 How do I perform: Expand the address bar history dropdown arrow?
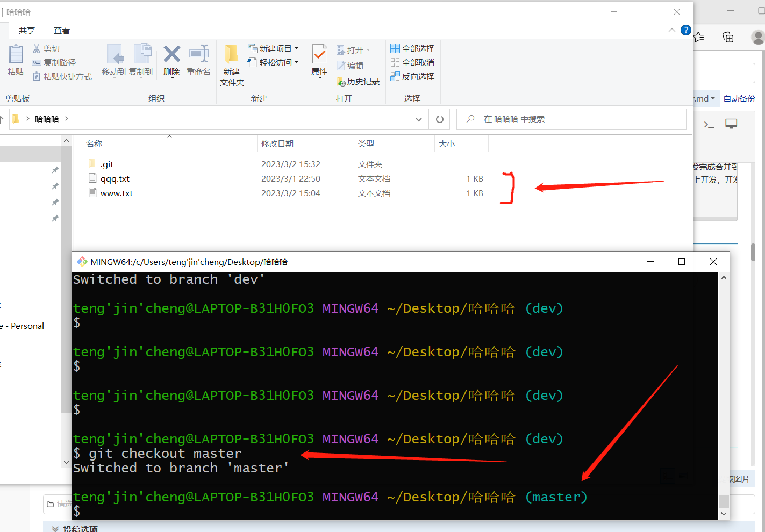(x=419, y=119)
